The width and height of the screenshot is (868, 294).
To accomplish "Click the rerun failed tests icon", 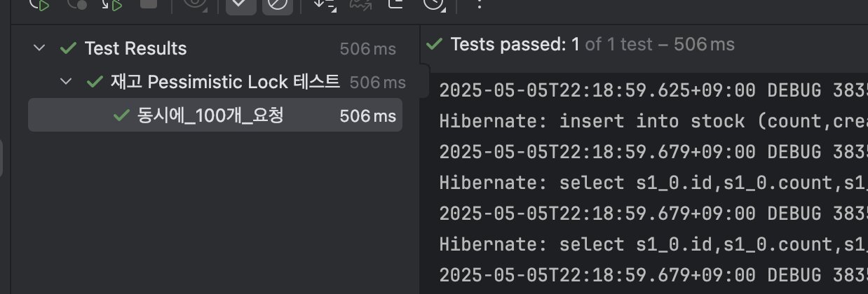I will pyautogui.click(x=76, y=3).
